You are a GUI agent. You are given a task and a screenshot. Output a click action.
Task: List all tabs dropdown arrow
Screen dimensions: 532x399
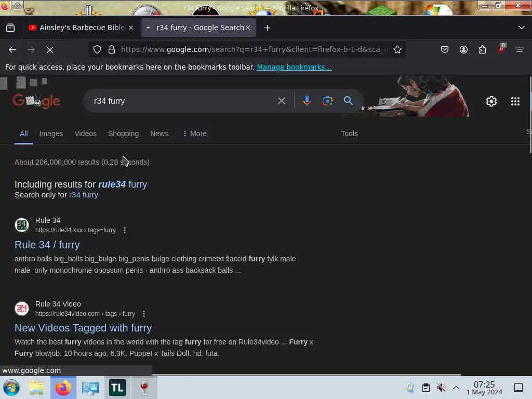[522, 28]
